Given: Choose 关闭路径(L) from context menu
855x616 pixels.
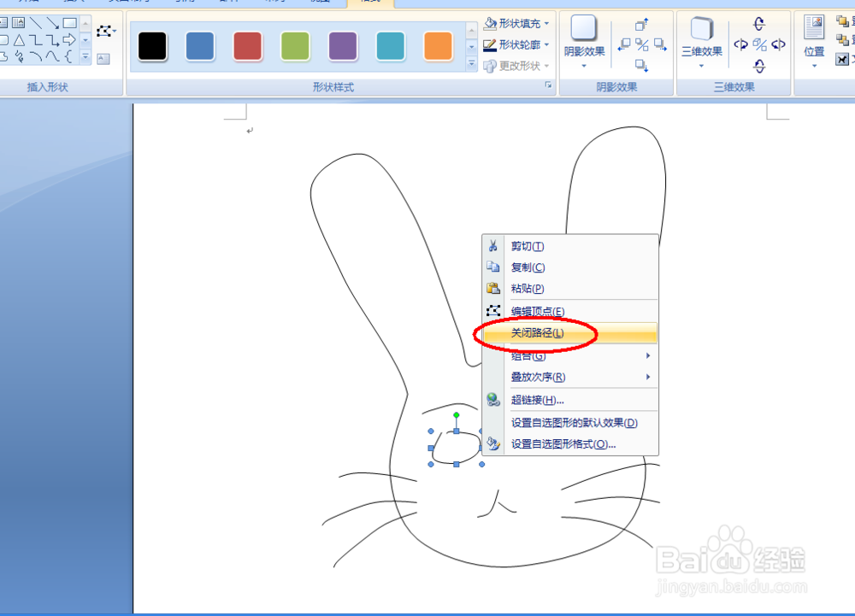Looking at the screenshot, I should [x=569, y=333].
